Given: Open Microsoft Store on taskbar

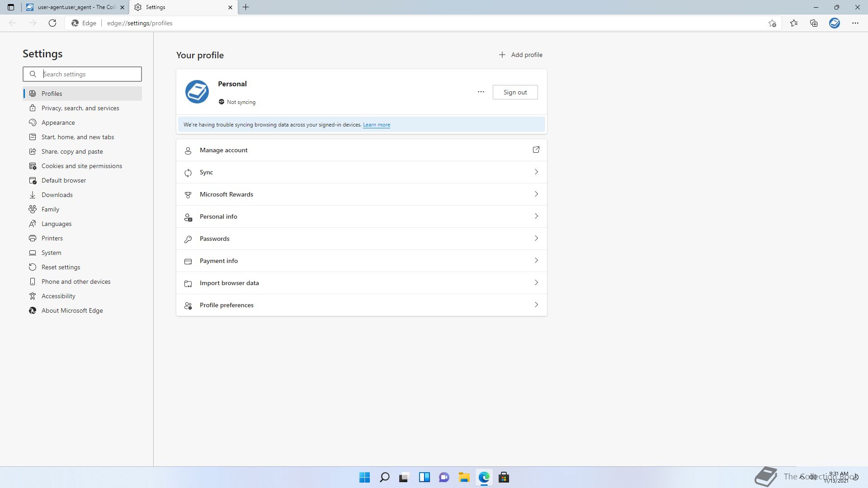Looking at the screenshot, I should [504, 477].
